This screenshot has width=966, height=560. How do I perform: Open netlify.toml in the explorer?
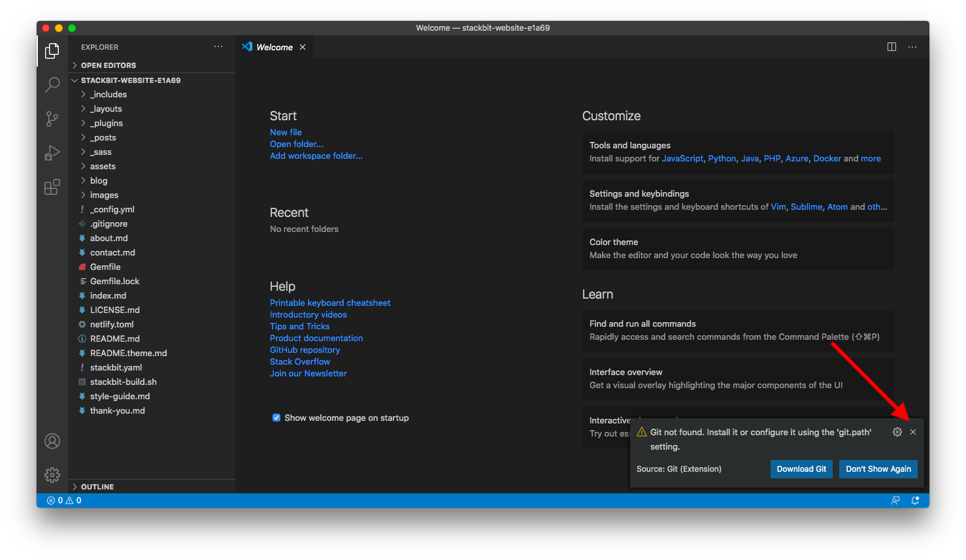pyautogui.click(x=152, y=325)
